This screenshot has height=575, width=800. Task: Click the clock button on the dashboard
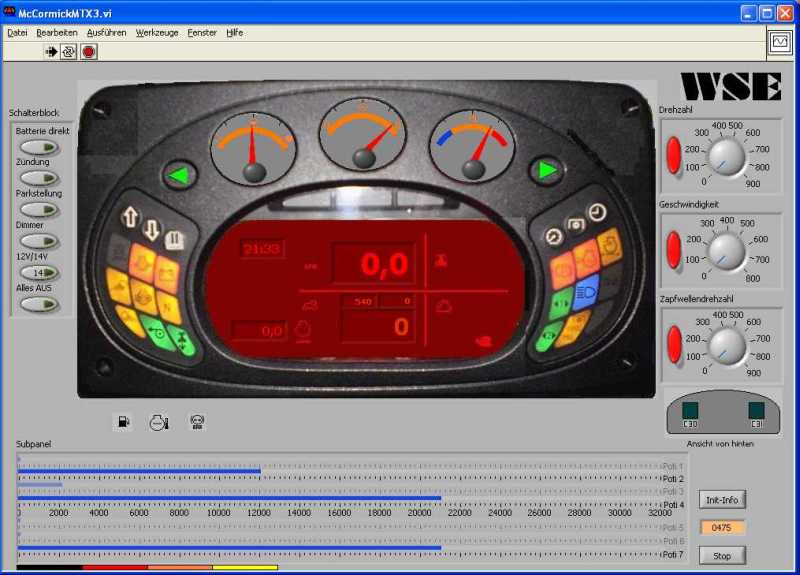[x=596, y=212]
